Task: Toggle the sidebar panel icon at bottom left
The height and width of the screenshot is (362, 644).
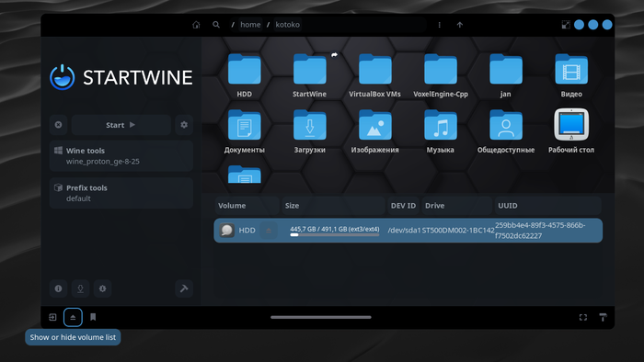Action: pos(52,317)
